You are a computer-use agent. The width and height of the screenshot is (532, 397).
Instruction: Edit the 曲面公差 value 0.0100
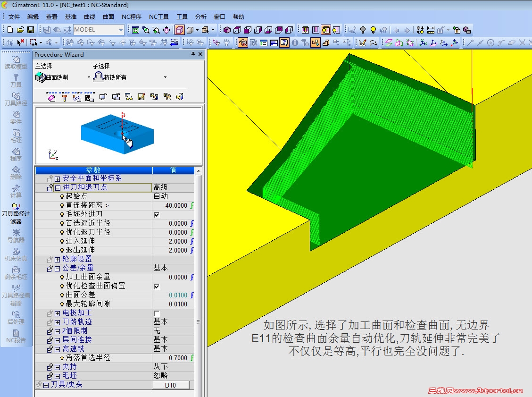point(174,295)
